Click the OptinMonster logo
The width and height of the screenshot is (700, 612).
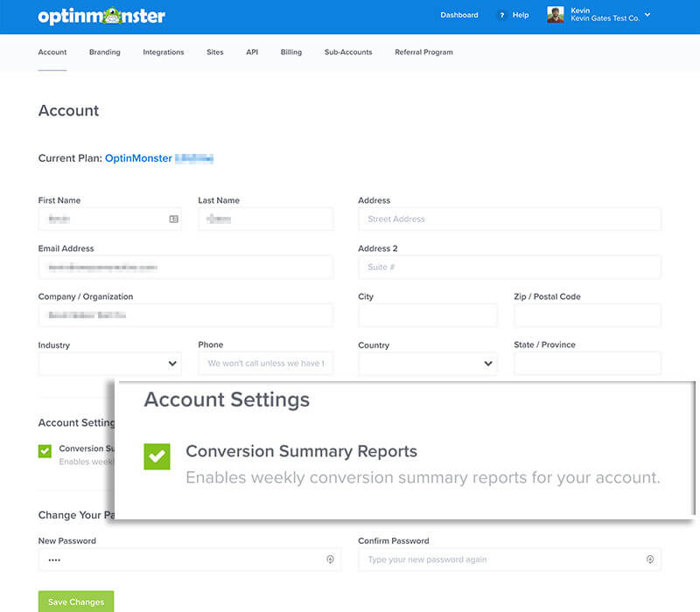[x=101, y=16]
